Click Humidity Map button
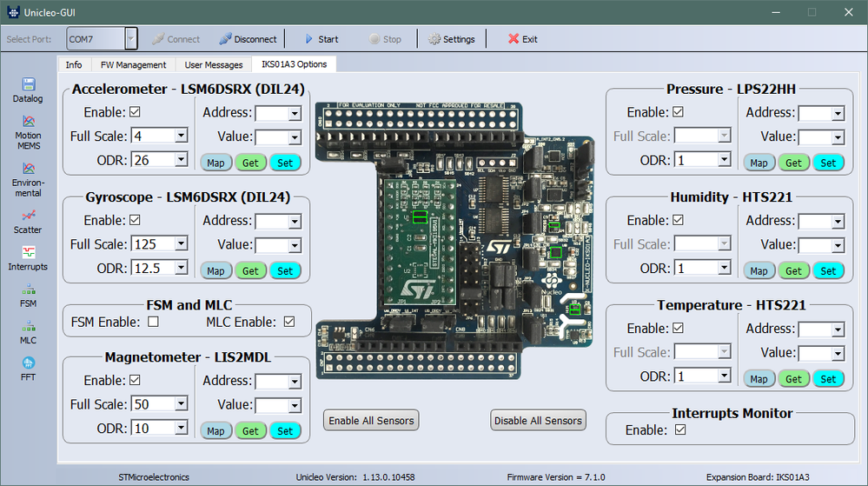868x486 pixels. [x=759, y=270]
